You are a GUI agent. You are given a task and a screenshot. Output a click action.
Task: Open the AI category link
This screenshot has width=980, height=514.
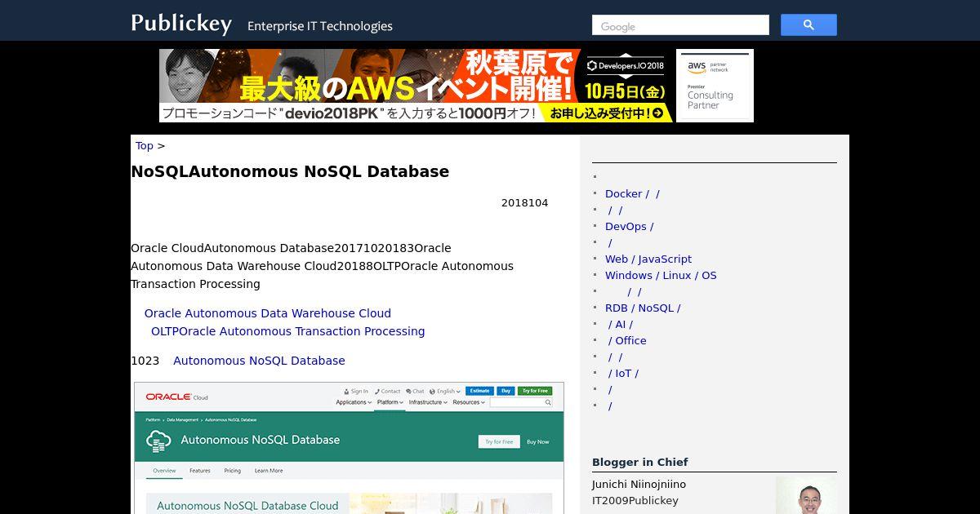621,324
